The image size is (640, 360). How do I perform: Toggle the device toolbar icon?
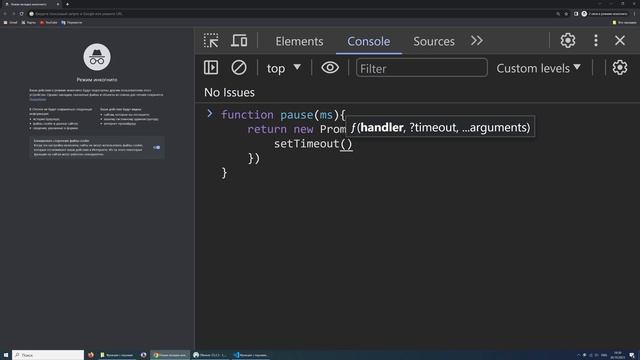(239, 41)
